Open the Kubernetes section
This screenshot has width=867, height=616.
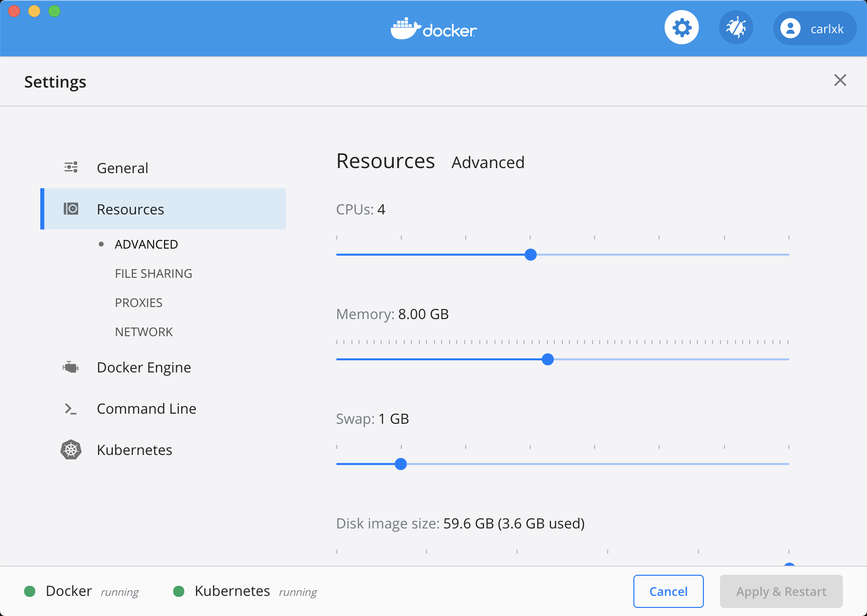click(x=163, y=450)
